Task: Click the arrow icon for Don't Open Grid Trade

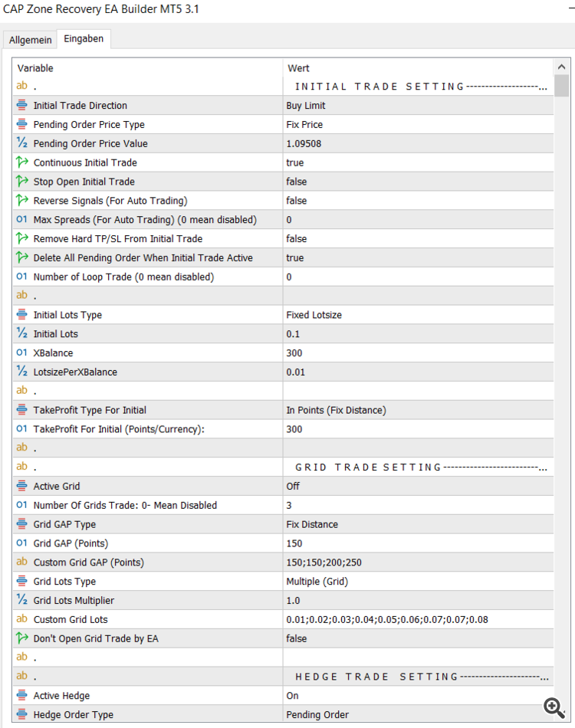Action: [x=21, y=638]
